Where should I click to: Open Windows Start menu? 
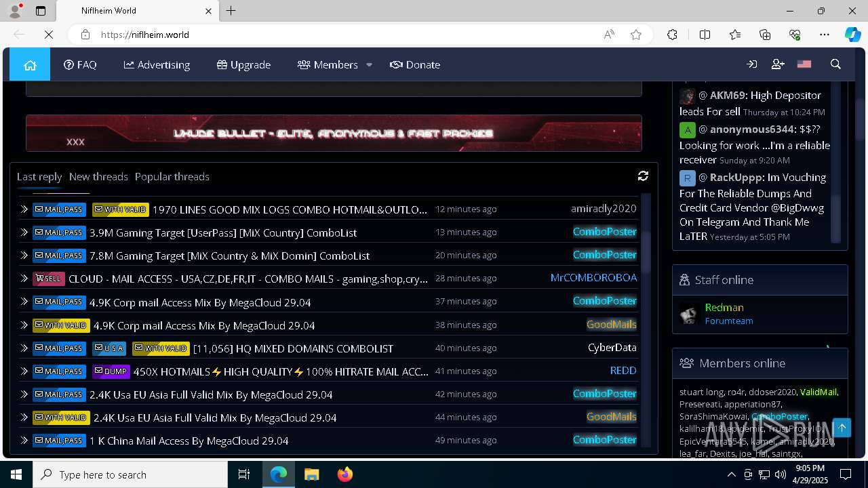pyautogui.click(x=16, y=474)
